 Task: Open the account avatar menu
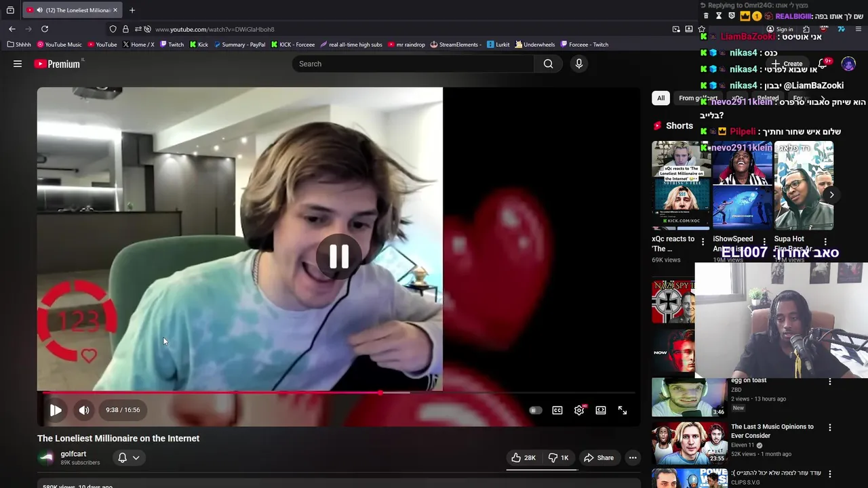click(x=848, y=64)
